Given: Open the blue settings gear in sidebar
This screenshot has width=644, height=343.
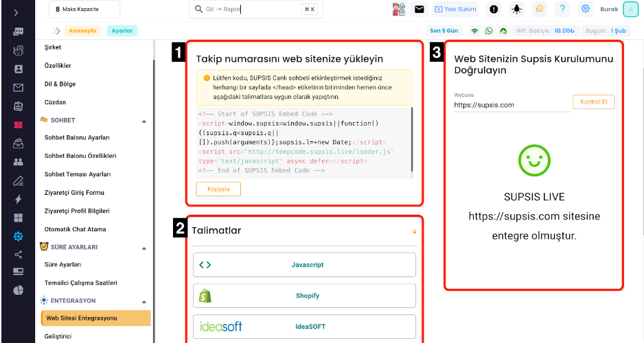Looking at the screenshot, I should pos(18,236).
